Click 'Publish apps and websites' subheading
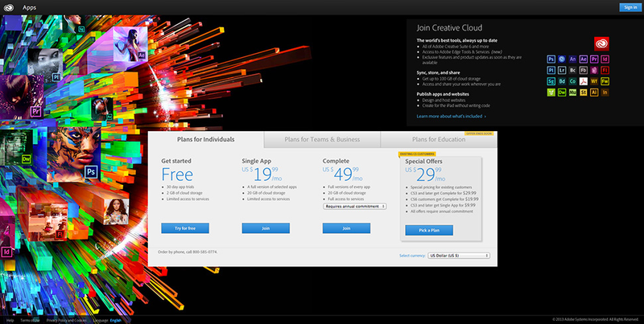This screenshot has height=324, width=644. tap(443, 94)
